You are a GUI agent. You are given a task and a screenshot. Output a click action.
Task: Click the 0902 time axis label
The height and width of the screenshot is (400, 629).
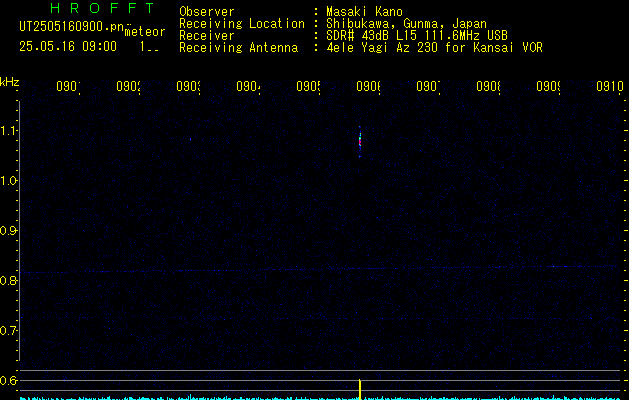click(128, 87)
